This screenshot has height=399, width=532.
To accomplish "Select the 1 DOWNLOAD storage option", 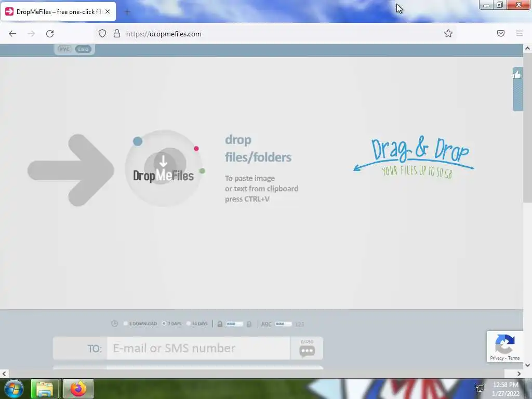I will [140, 324].
